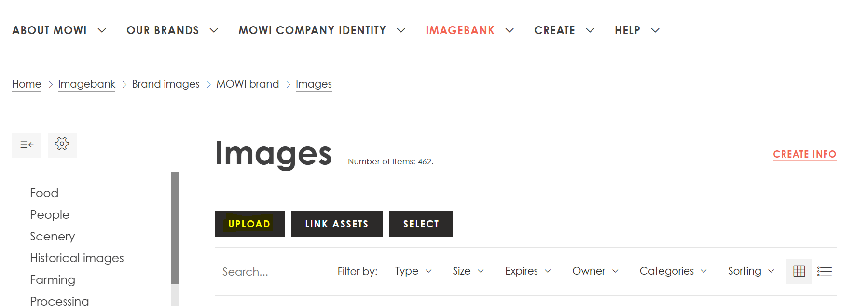Image resolution: width=868 pixels, height=306 pixels.
Task: Expand the Categories filter dropdown
Action: click(673, 271)
